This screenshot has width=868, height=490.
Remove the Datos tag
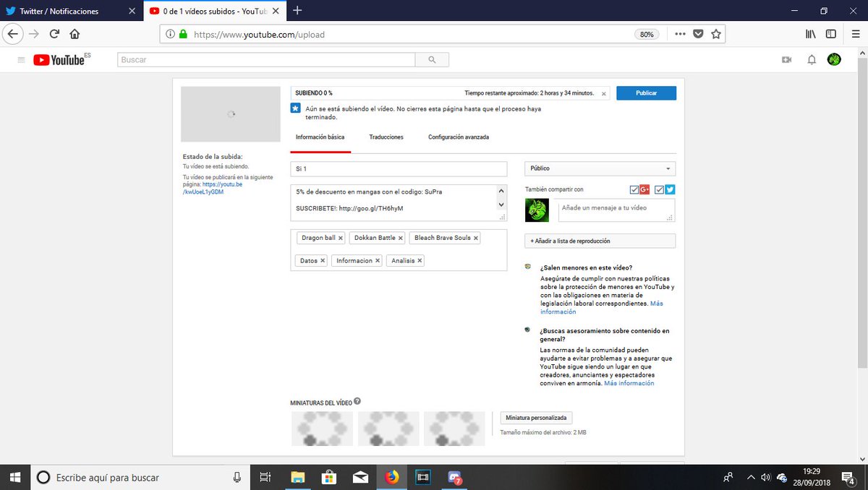pyautogui.click(x=323, y=261)
